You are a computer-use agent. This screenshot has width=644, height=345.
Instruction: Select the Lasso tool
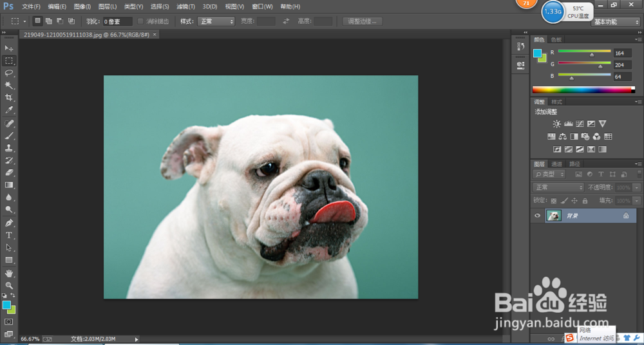click(9, 73)
